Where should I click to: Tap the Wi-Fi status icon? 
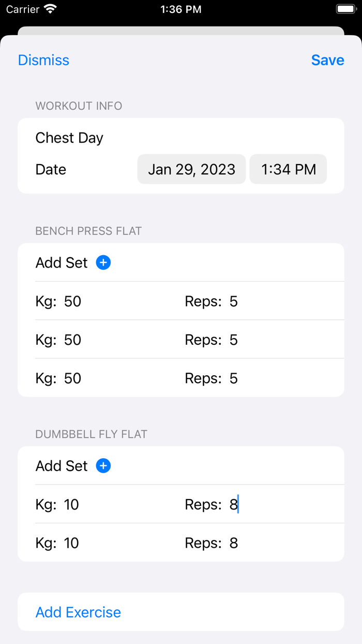50,9
